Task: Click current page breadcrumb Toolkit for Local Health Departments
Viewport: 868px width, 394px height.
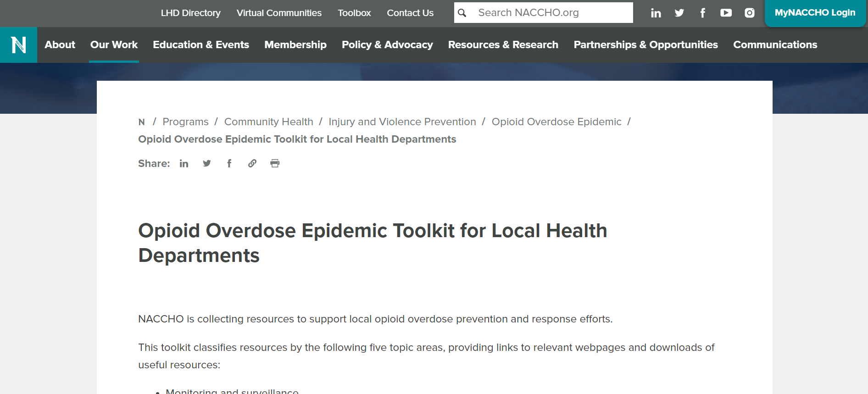Action: point(297,139)
